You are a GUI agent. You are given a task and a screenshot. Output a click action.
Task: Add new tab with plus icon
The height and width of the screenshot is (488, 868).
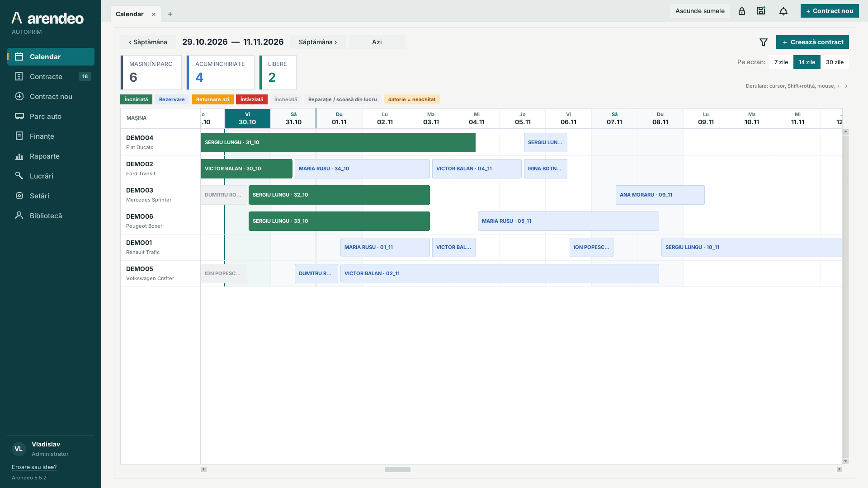click(x=170, y=14)
